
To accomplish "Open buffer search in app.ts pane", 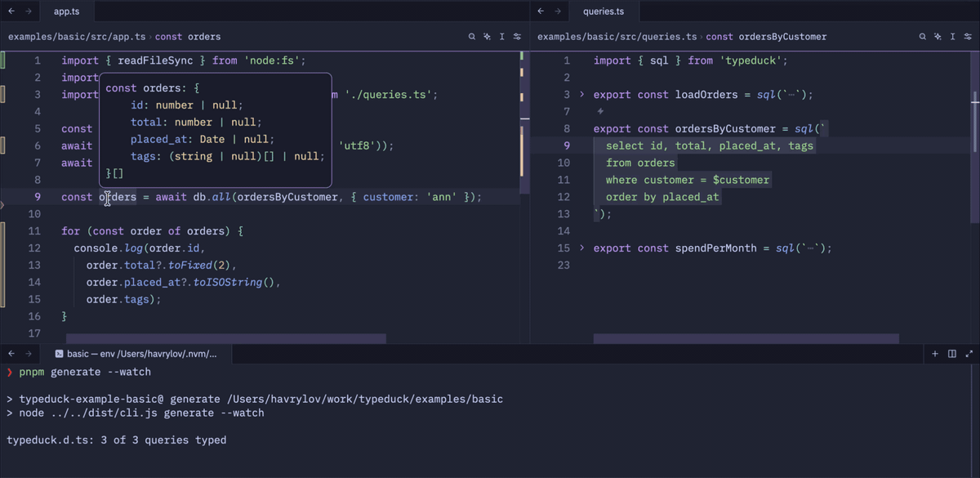I will tap(472, 37).
